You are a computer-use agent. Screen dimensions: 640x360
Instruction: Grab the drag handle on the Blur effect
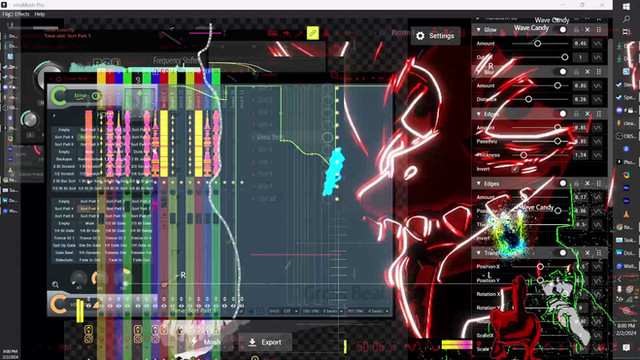(x=599, y=72)
